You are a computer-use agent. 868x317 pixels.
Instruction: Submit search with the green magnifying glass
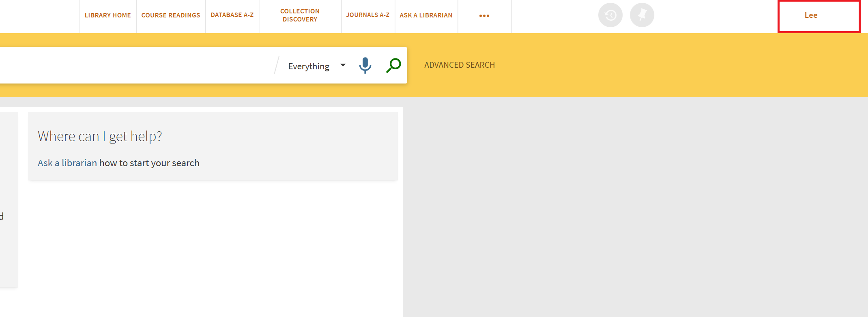393,65
